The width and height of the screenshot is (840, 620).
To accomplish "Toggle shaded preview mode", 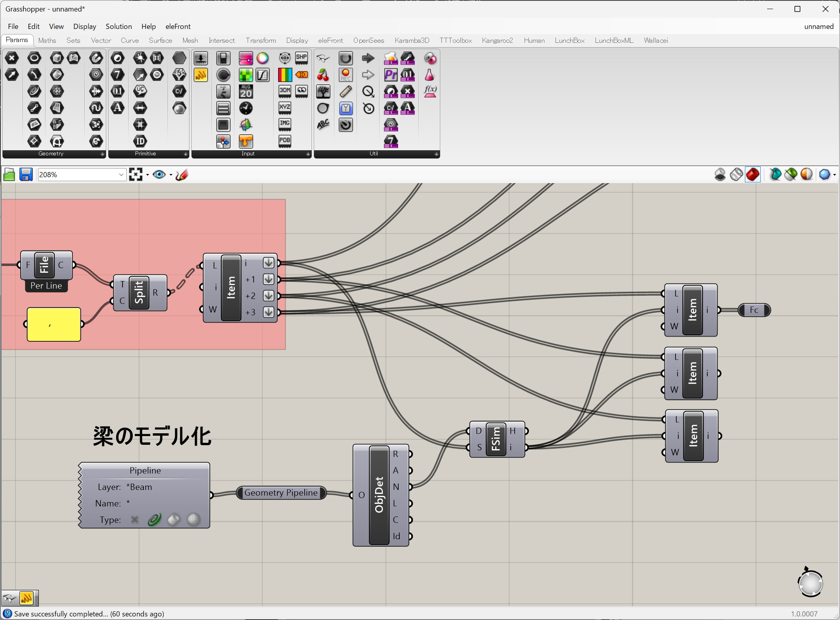I will (x=753, y=174).
